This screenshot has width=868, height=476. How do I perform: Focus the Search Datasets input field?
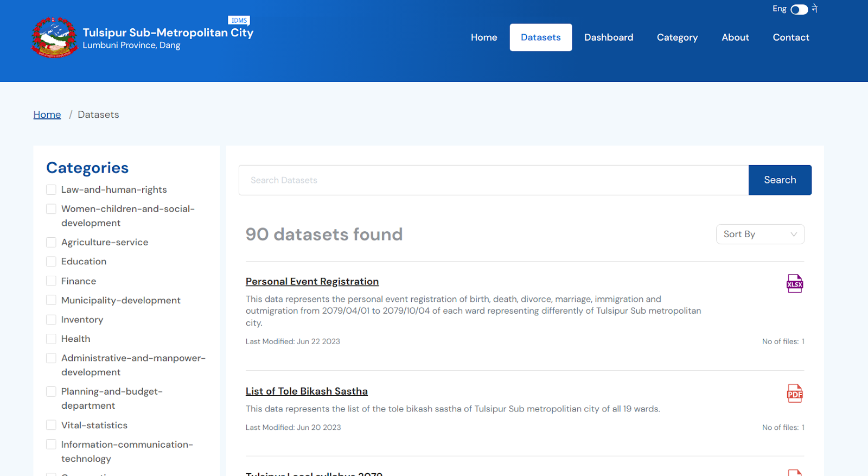coord(494,180)
